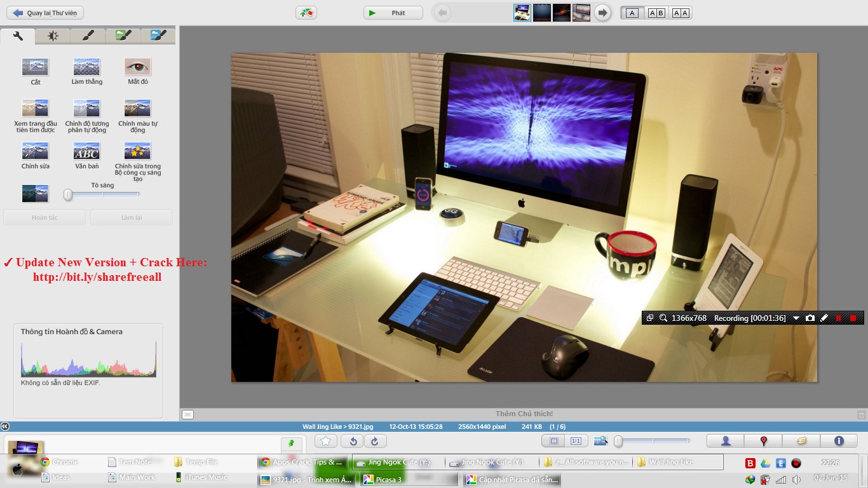868x488 pixels.
Task: Click the Hoàn tác undo button
Action: 44,217
